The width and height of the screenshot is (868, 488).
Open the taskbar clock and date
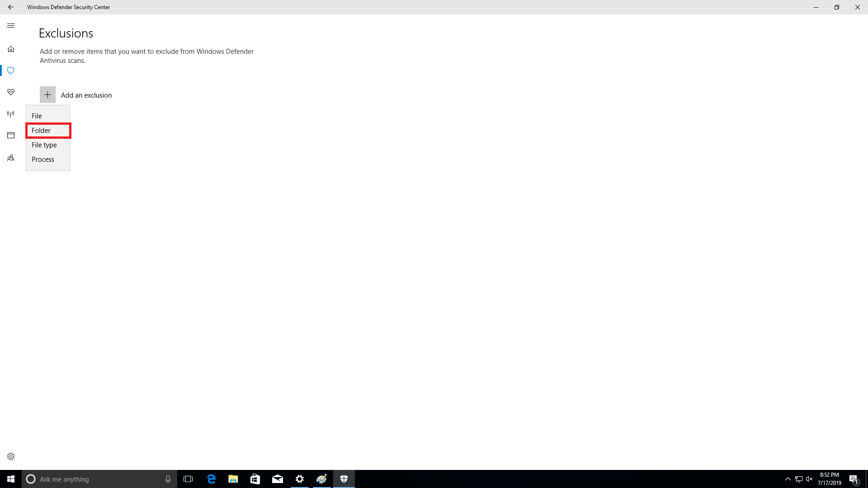pyautogui.click(x=830, y=479)
